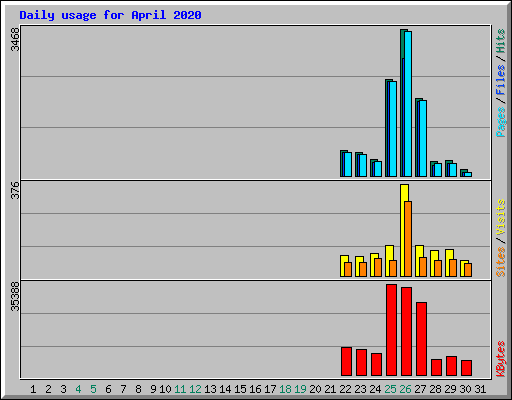Select the orange Sites bar for day 27
Image resolution: width=512 pixels, height=400 pixels.
(423, 267)
